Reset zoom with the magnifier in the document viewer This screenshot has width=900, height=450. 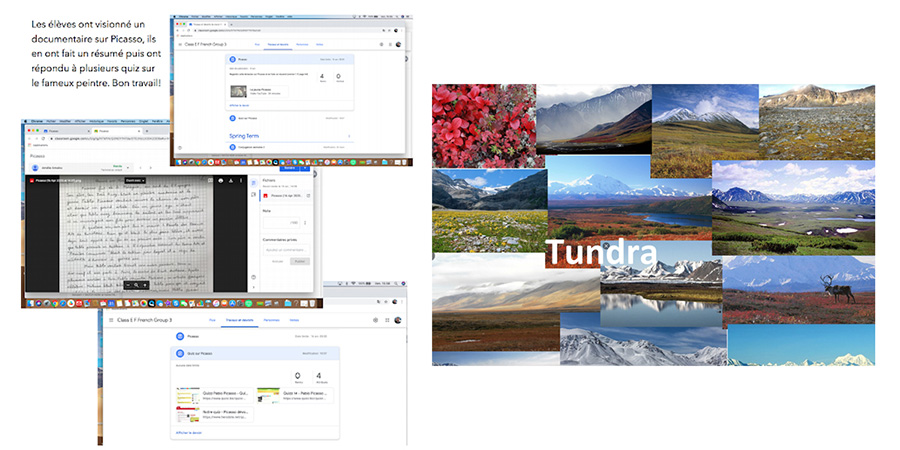(x=137, y=285)
